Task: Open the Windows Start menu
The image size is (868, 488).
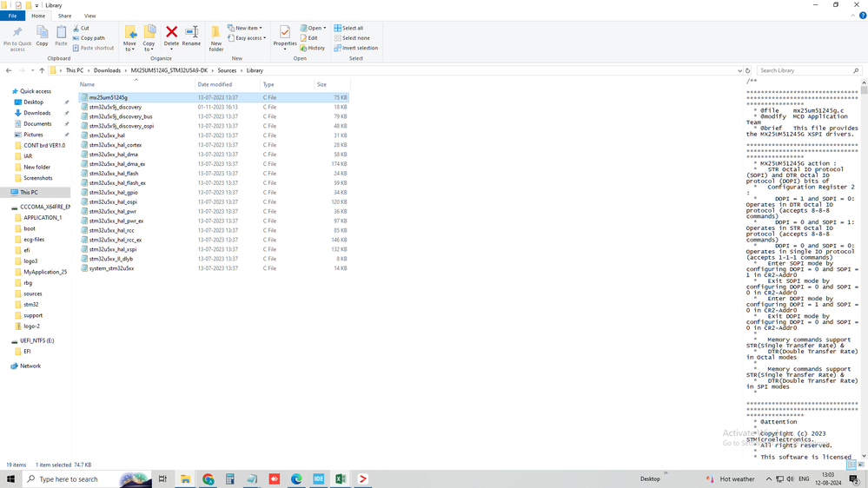Action: pos(10,479)
